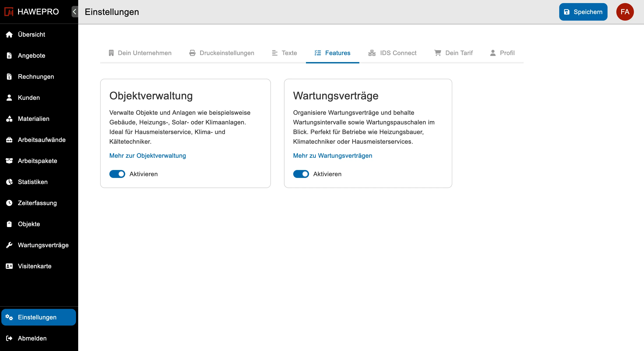Collapse the sidebar with the chevron button

coord(74,12)
